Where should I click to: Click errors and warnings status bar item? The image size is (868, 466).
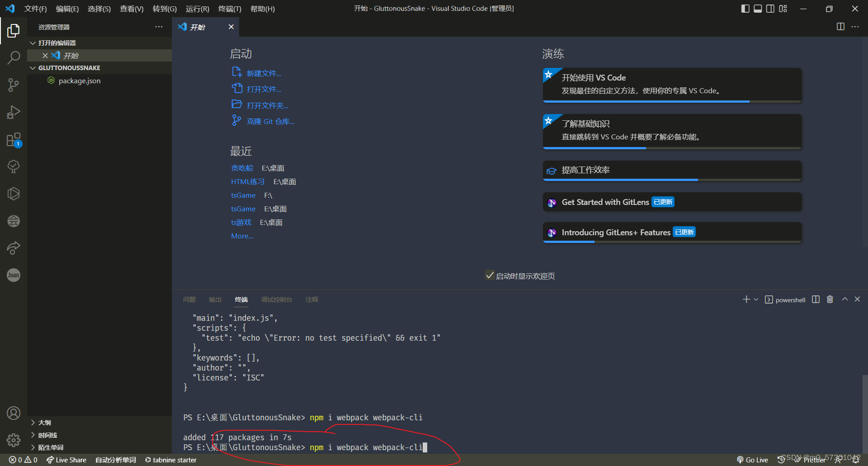pyautogui.click(x=23, y=460)
